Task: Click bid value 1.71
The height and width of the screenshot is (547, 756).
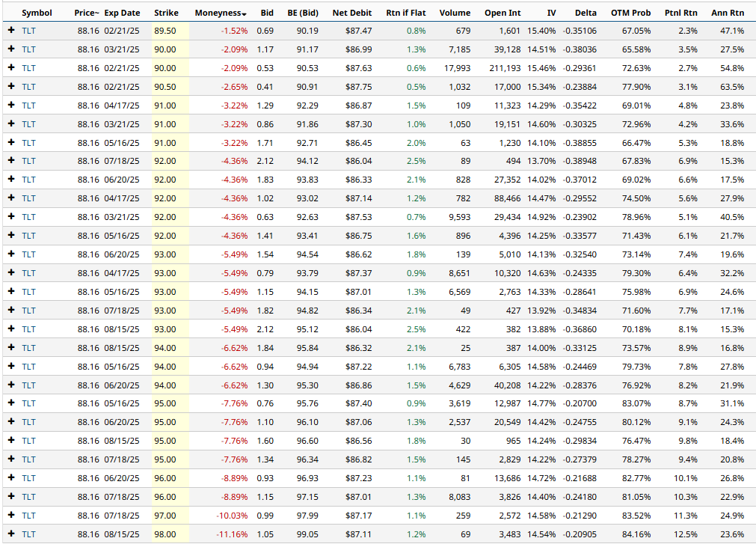Action: [x=265, y=143]
